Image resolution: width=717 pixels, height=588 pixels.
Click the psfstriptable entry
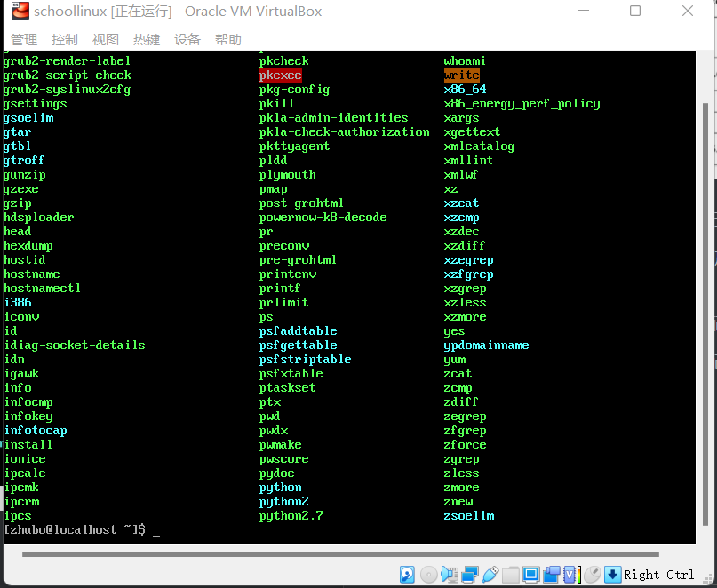pyautogui.click(x=305, y=360)
